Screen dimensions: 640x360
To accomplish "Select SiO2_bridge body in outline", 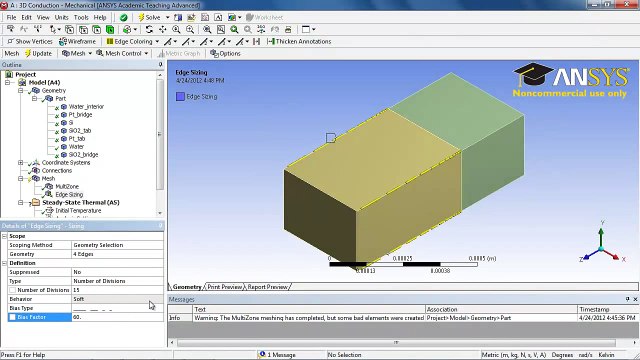I will (83, 155).
